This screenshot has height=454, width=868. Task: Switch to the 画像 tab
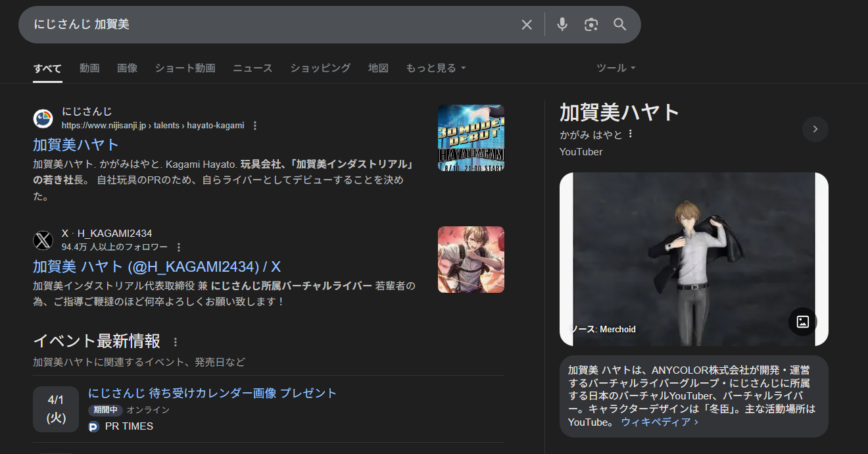(128, 68)
